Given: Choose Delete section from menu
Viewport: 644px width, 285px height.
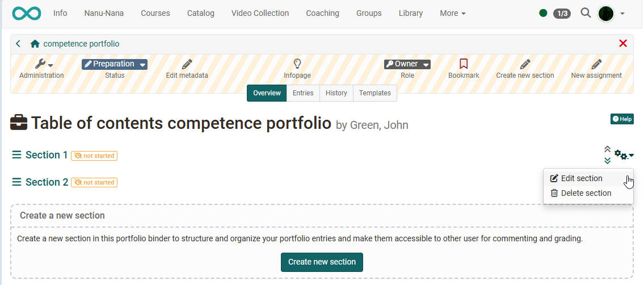Looking at the screenshot, I should [x=586, y=193].
